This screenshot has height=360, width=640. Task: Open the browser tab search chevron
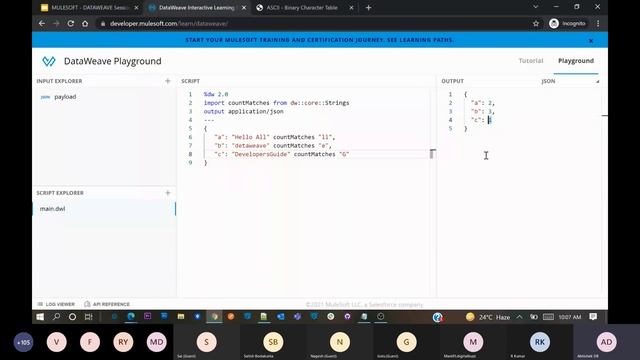[536, 7]
